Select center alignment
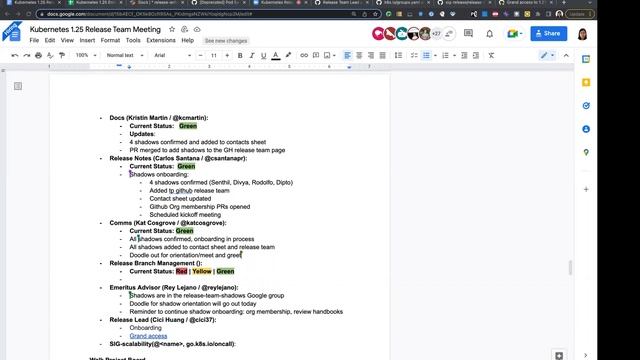 coord(359,56)
